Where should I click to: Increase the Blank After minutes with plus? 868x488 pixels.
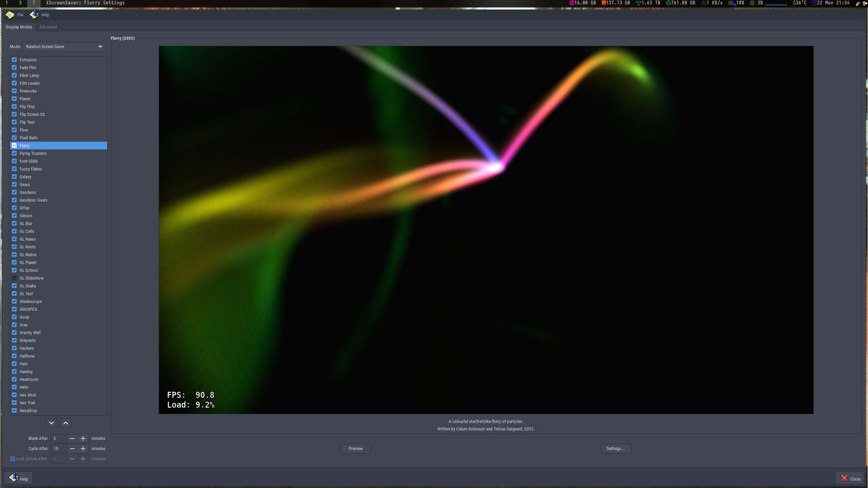pos(83,439)
